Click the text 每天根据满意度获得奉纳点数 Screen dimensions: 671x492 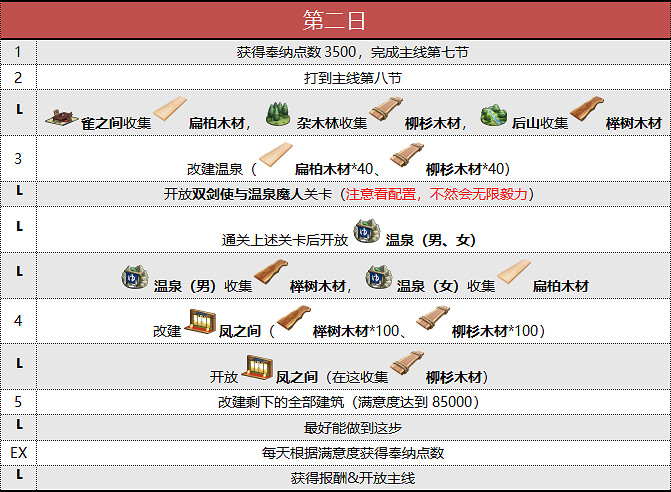click(x=353, y=453)
